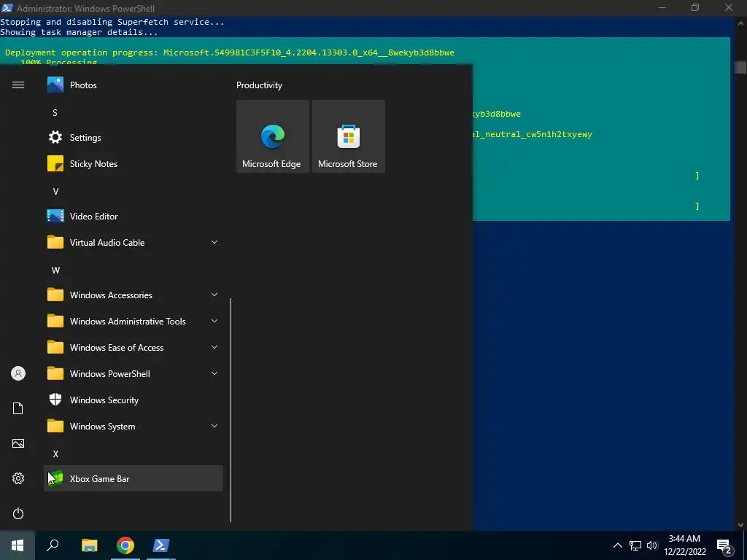
Task: Open Microsoft Edge tile
Action: point(273,136)
